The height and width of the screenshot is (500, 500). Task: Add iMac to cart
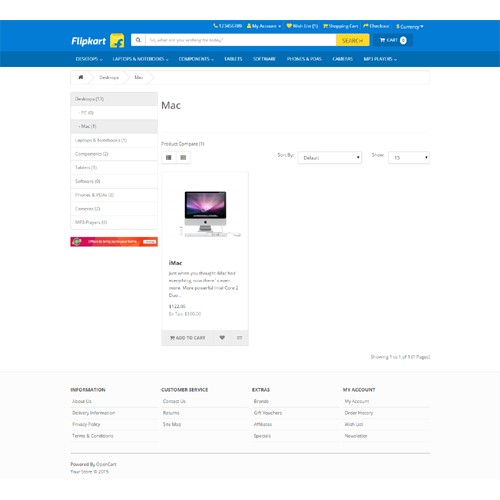coord(188,338)
